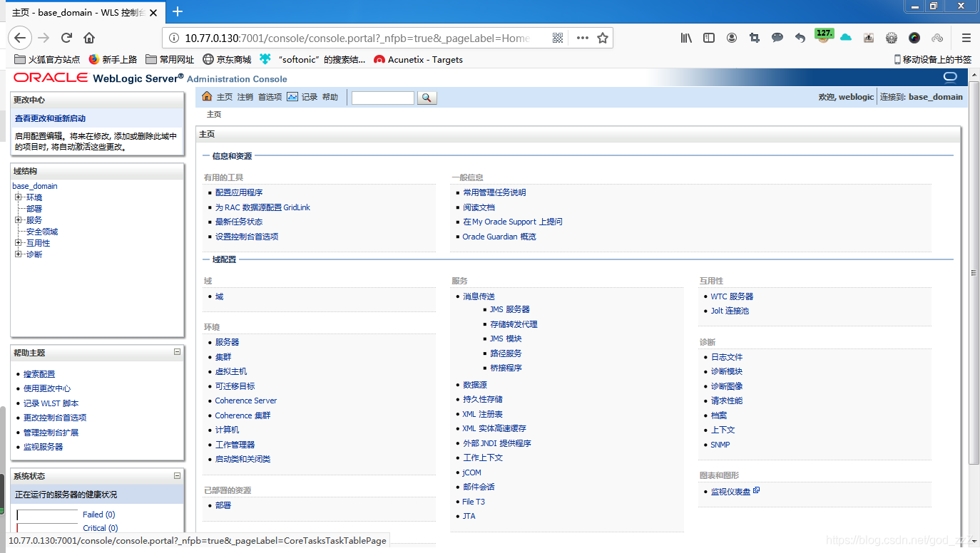Screen dimensions: 980x553
Task: Click the colorful circular extension icon
Action: 914,38
